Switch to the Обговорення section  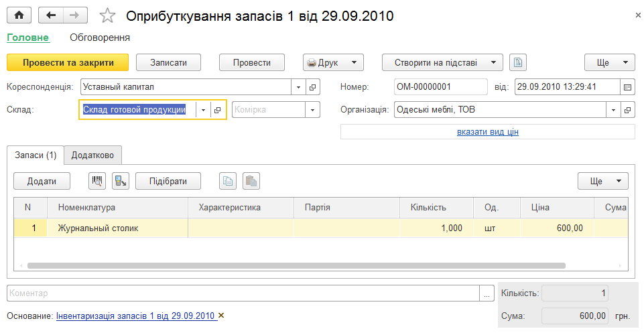pyautogui.click(x=100, y=38)
